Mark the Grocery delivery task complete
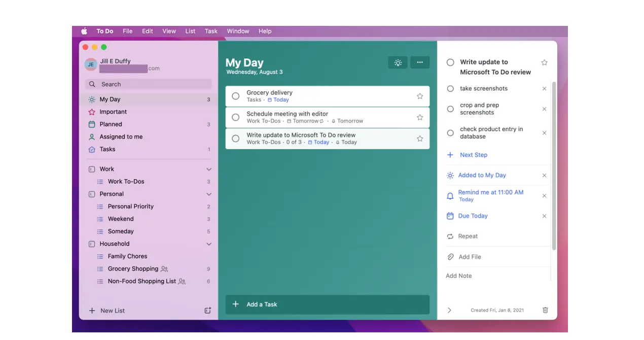The width and height of the screenshot is (644, 340). pos(235,96)
